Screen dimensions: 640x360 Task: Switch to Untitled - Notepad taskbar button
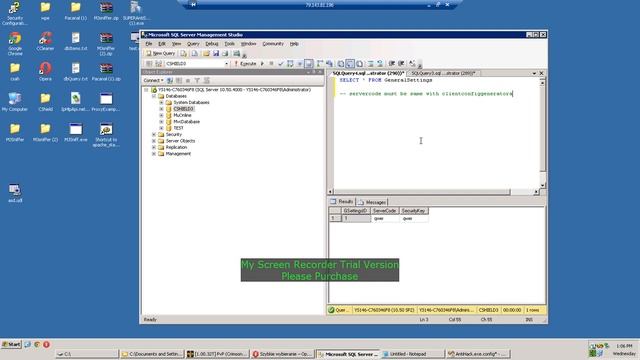click(412, 354)
